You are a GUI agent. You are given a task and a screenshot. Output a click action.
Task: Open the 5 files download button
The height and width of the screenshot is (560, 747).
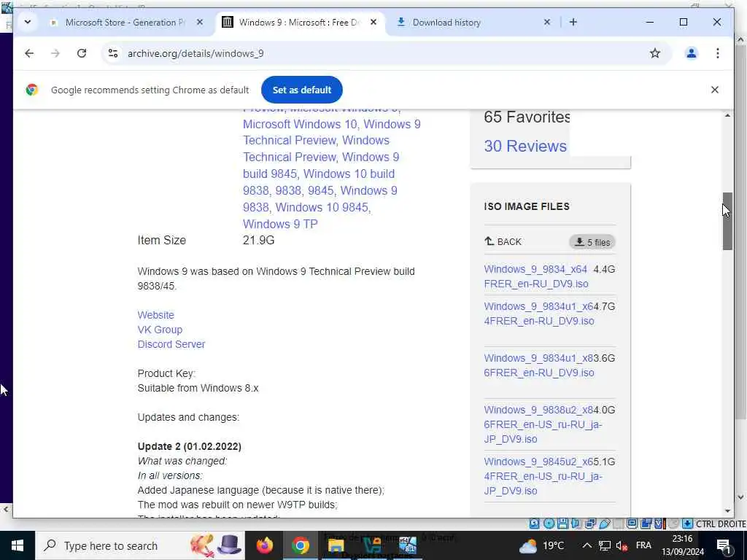[592, 242]
